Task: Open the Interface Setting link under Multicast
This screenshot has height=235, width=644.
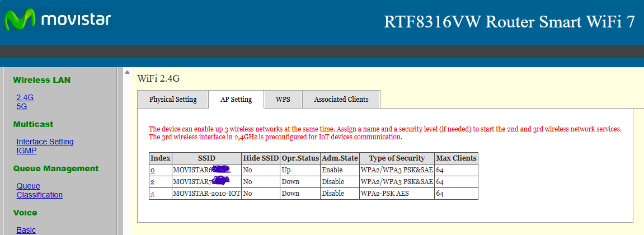Action: (45, 142)
